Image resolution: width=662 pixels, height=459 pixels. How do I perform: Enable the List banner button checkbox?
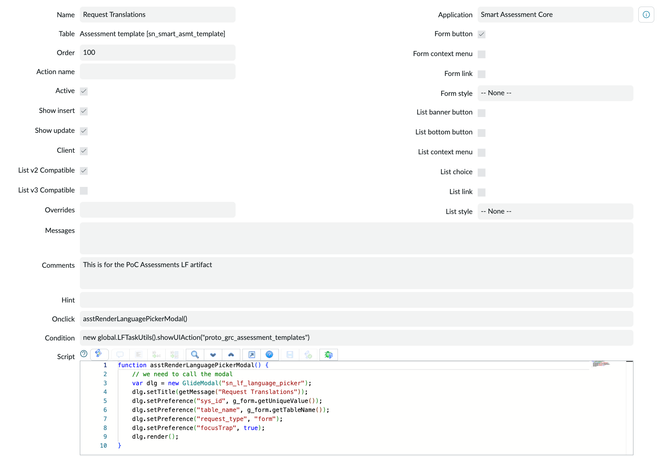481,113
